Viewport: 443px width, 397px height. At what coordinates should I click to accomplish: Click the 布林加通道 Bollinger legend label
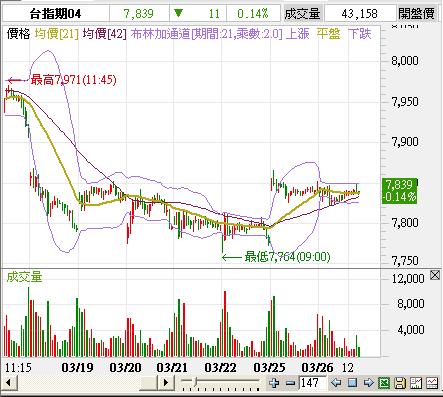point(206,34)
